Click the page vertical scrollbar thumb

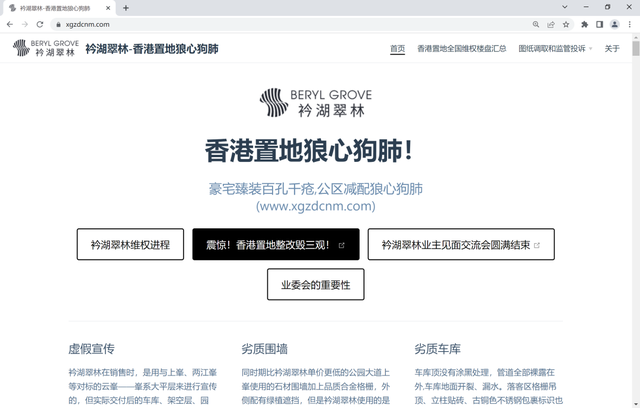(636, 49)
